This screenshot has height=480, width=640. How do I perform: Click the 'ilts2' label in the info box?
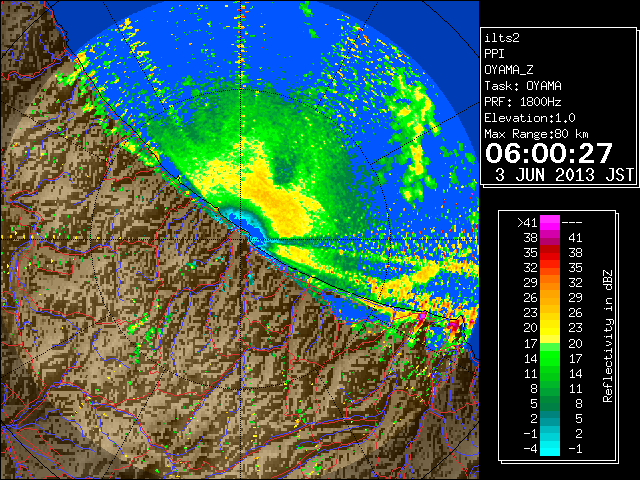click(x=502, y=38)
